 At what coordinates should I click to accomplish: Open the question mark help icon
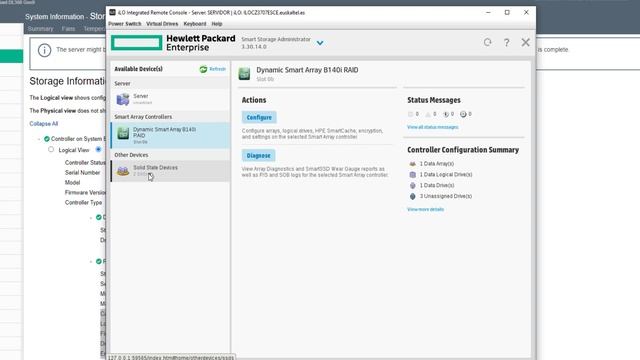point(506,42)
